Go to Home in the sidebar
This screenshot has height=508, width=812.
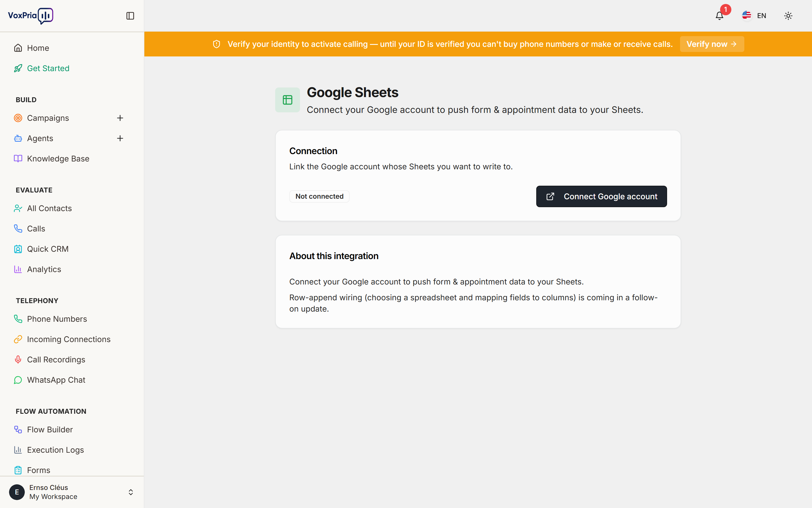(72, 48)
